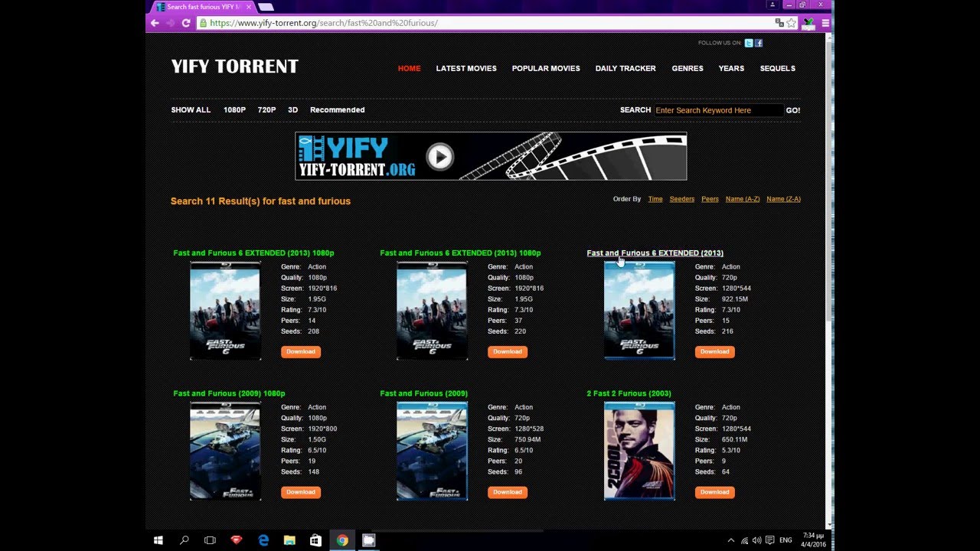Select the Search fast furious YIFY tab
Viewport: 980px width, 551px height.
pos(204,7)
